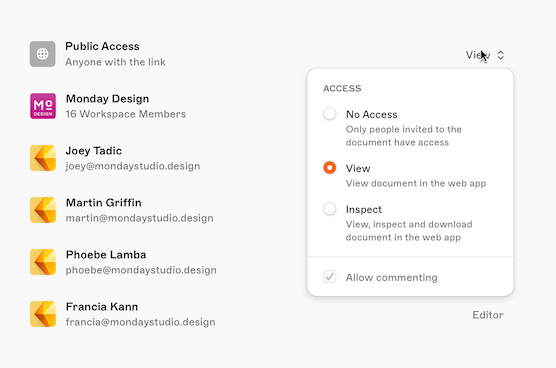The width and height of the screenshot is (556, 368).
Task: Click 'Anyone with the link' subtitle
Action: click(x=115, y=62)
